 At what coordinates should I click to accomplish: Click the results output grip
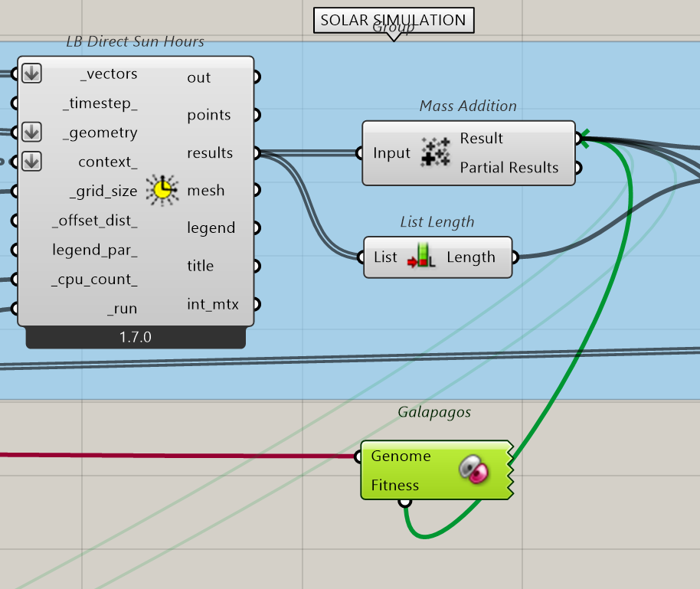(257, 153)
